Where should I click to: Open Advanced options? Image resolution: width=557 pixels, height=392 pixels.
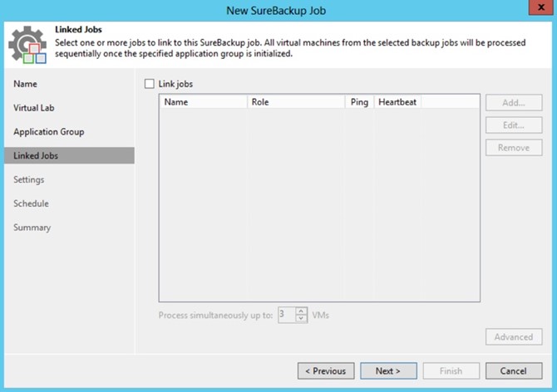tap(514, 336)
